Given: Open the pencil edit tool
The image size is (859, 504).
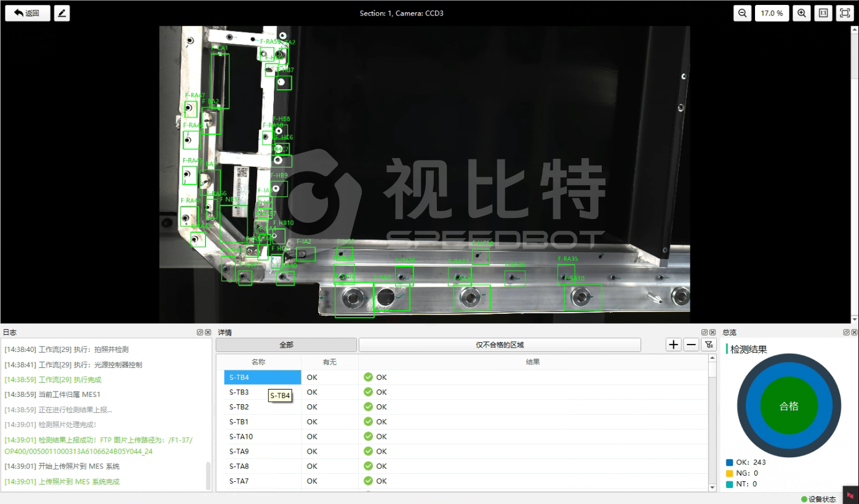Looking at the screenshot, I should [x=62, y=13].
